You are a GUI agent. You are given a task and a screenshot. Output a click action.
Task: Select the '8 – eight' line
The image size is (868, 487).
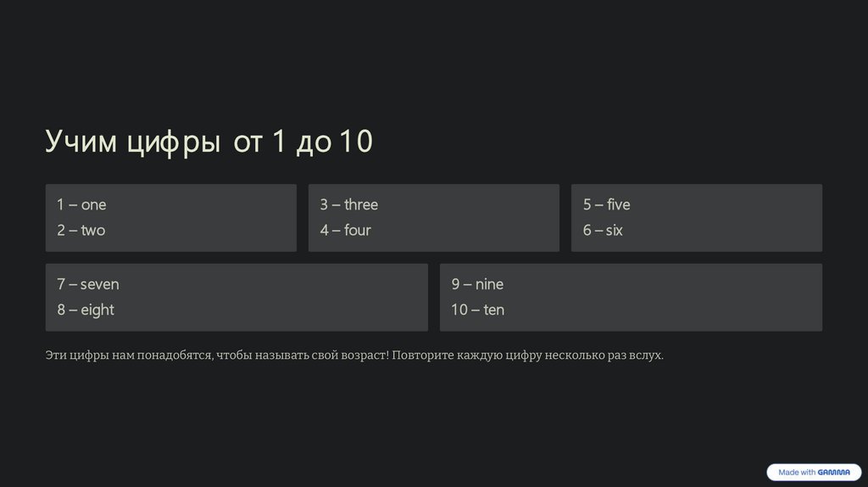coord(86,310)
